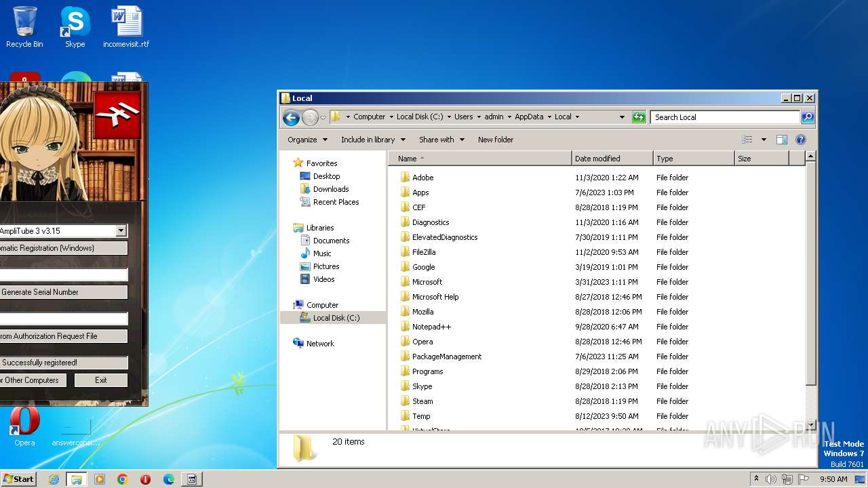Screen dimensions: 868x488
Task: Select Downloads under Favorites
Action: (331, 189)
